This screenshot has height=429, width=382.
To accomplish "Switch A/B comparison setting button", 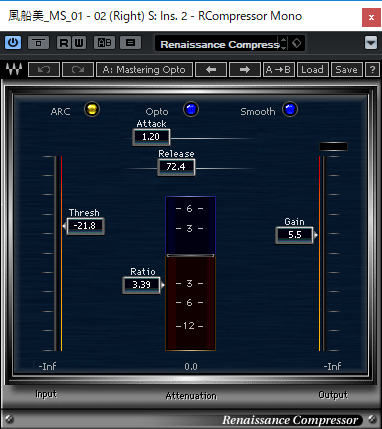I will pos(105,43).
